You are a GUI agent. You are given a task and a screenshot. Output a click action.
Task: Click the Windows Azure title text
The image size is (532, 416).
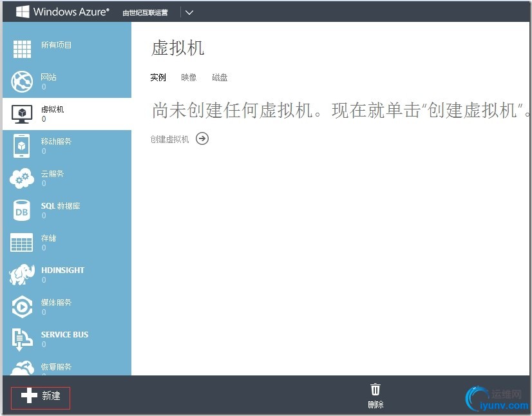click(x=71, y=12)
